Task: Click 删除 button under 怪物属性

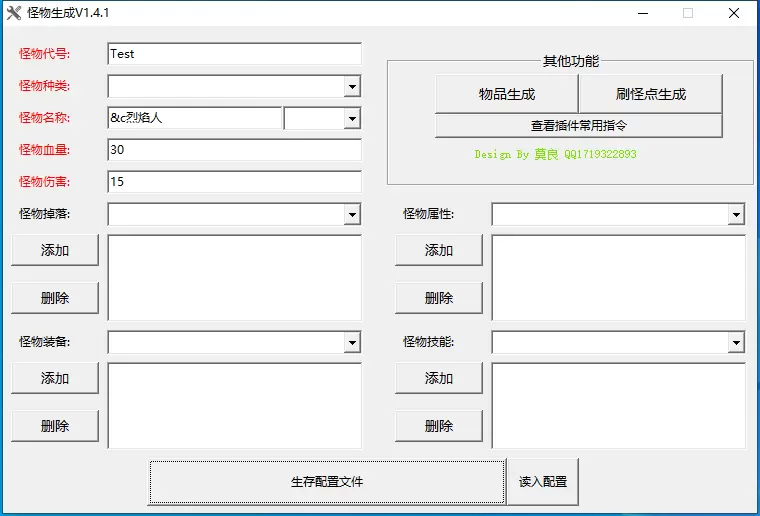Action: click(x=439, y=297)
